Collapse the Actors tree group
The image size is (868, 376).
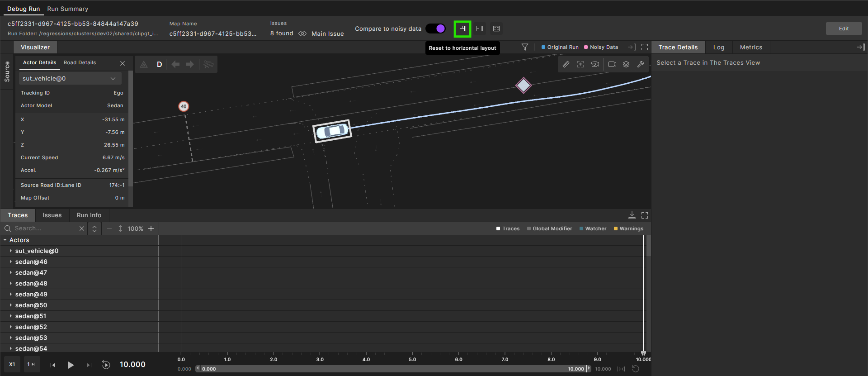[x=5, y=240]
